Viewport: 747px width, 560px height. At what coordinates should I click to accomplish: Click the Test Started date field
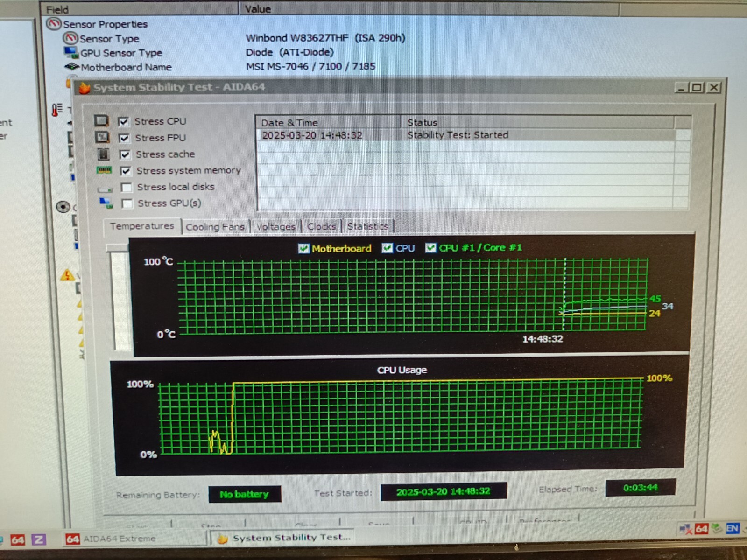tap(444, 491)
